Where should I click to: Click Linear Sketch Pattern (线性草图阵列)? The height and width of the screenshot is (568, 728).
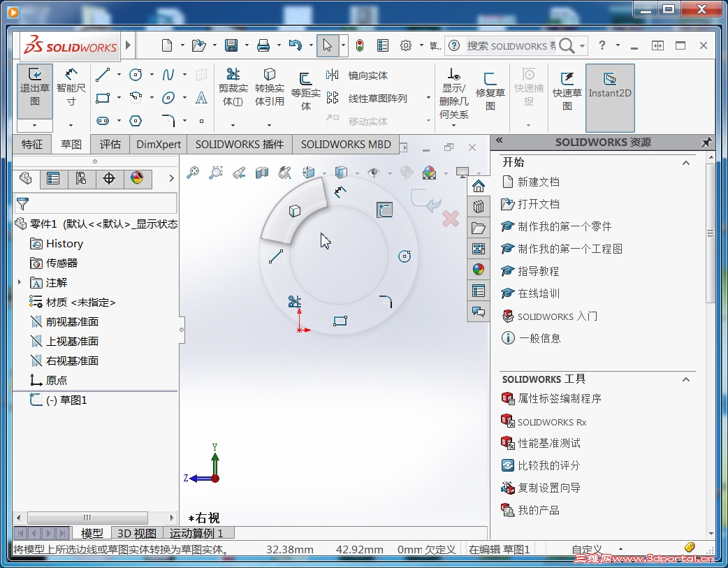click(367, 99)
